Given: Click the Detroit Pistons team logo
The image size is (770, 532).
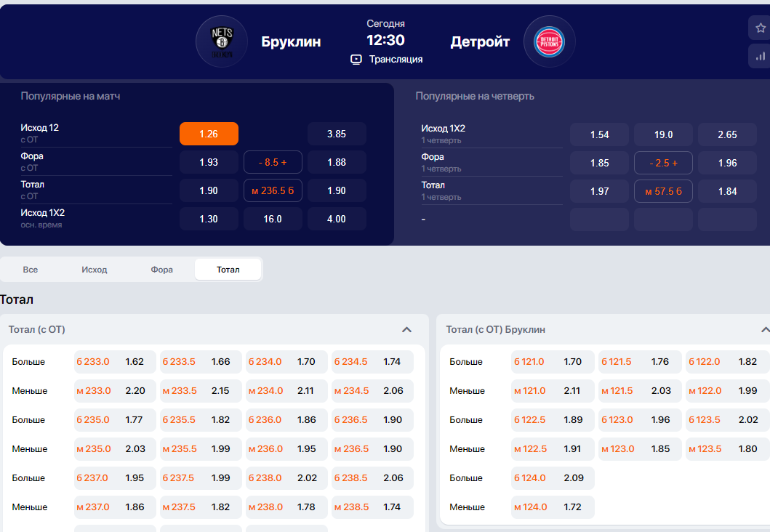Looking at the screenshot, I should (x=549, y=41).
